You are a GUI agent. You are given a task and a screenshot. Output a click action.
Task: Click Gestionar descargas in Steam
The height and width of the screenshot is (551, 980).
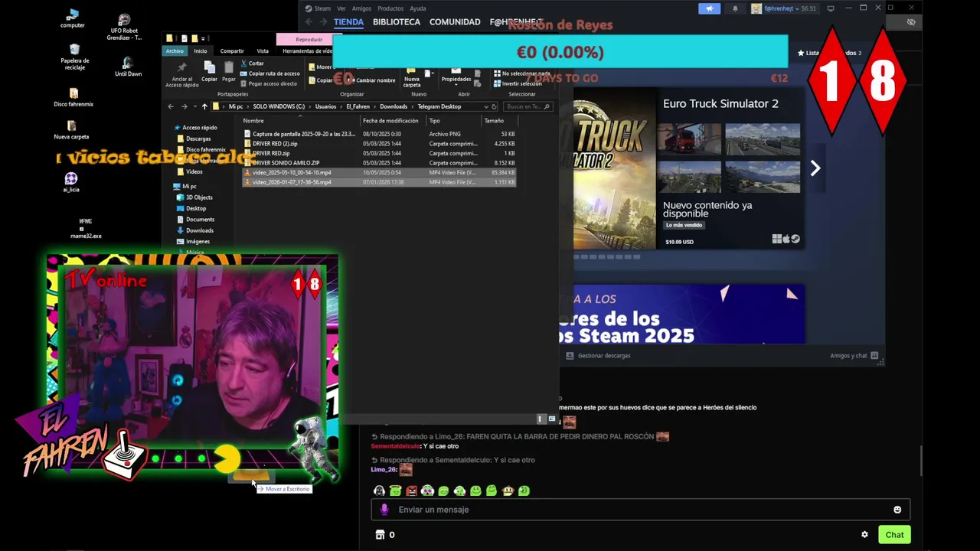tap(598, 356)
